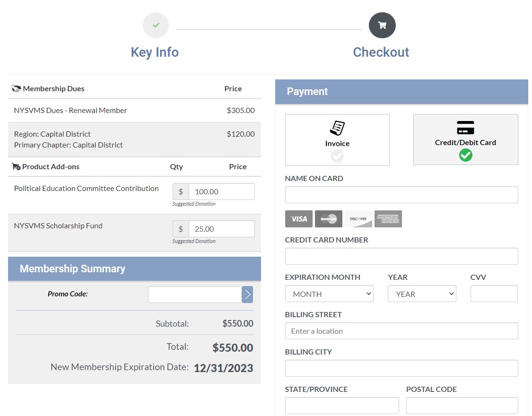Click the Product Add-ons cart icon

coord(16,166)
